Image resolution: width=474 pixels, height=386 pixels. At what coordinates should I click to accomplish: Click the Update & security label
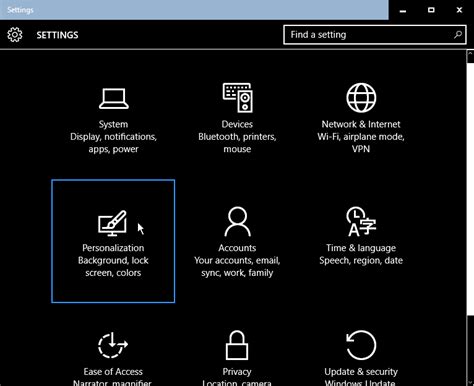coord(361,372)
